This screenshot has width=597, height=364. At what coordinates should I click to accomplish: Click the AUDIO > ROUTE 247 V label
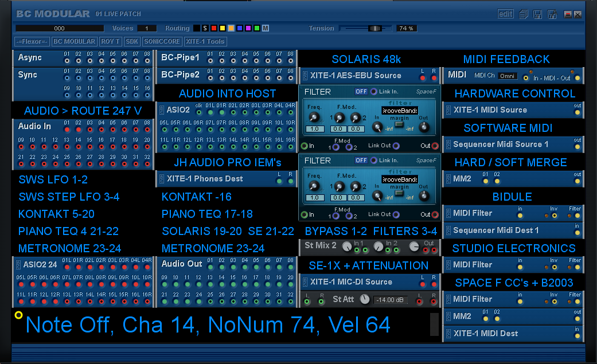point(83,111)
